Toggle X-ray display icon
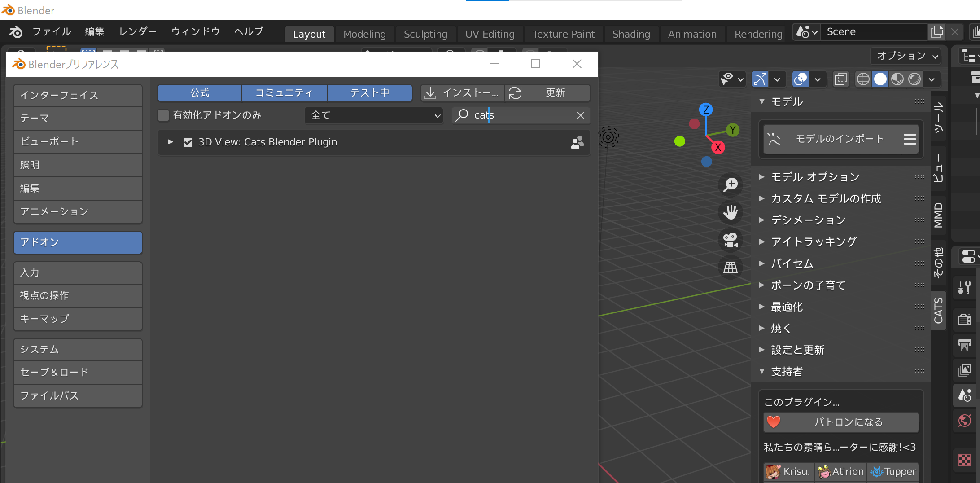The image size is (980, 483). [840, 79]
